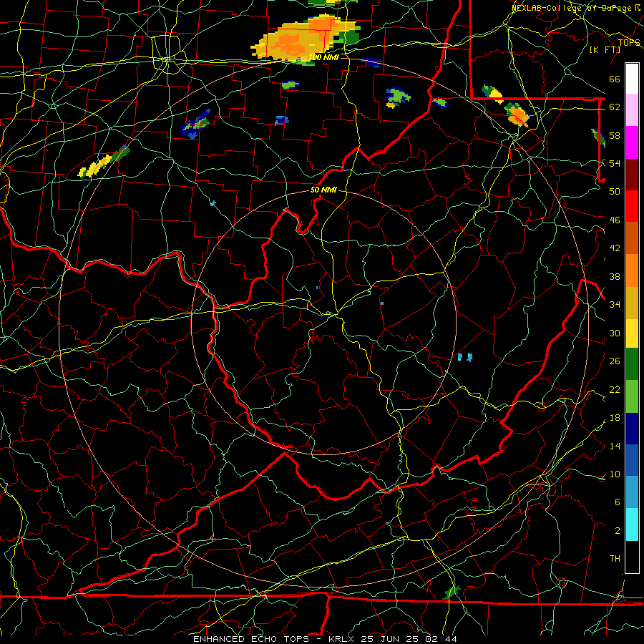The height and width of the screenshot is (644, 644).
Task: Click the small green echo on the southern state border
Action: pyautogui.click(x=452, y=592)
